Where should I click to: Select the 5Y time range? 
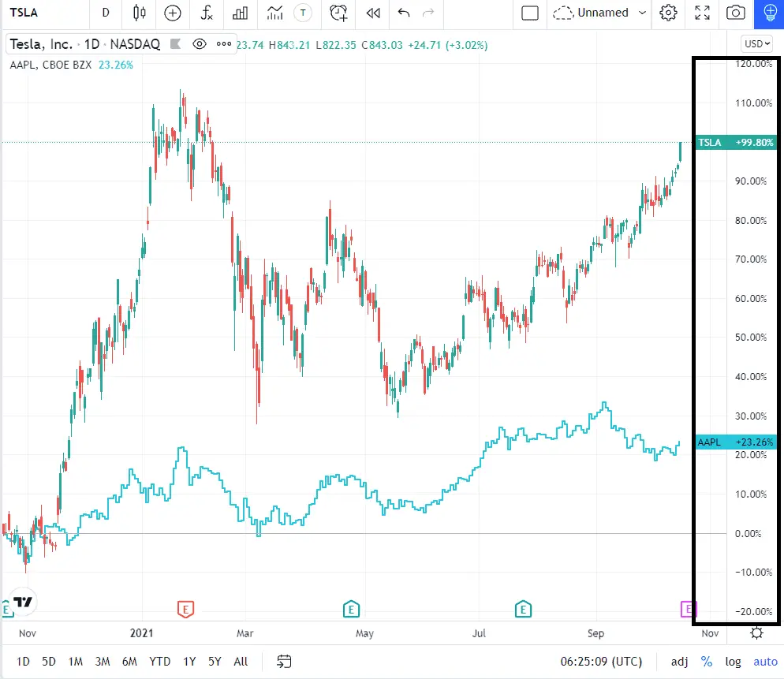click(x=215, y=662)
